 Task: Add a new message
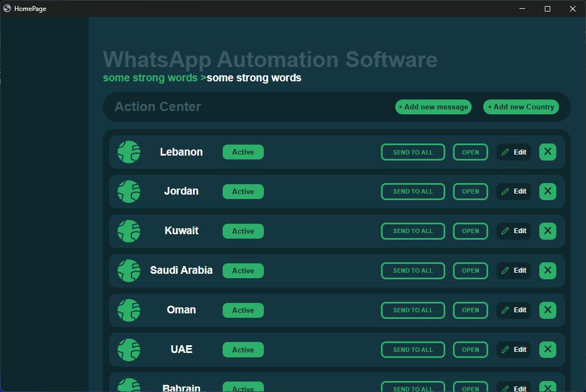pos(434,107)
